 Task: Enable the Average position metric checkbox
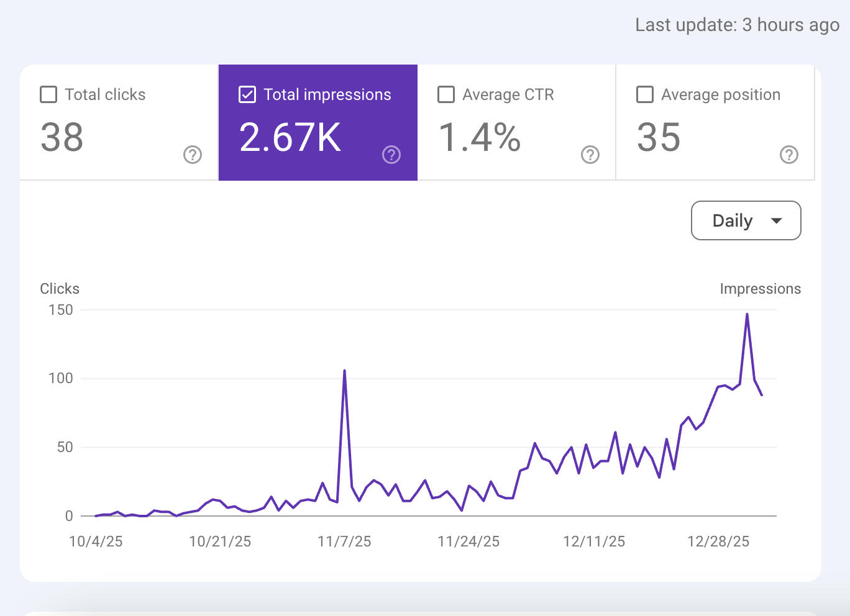point(644,94)
